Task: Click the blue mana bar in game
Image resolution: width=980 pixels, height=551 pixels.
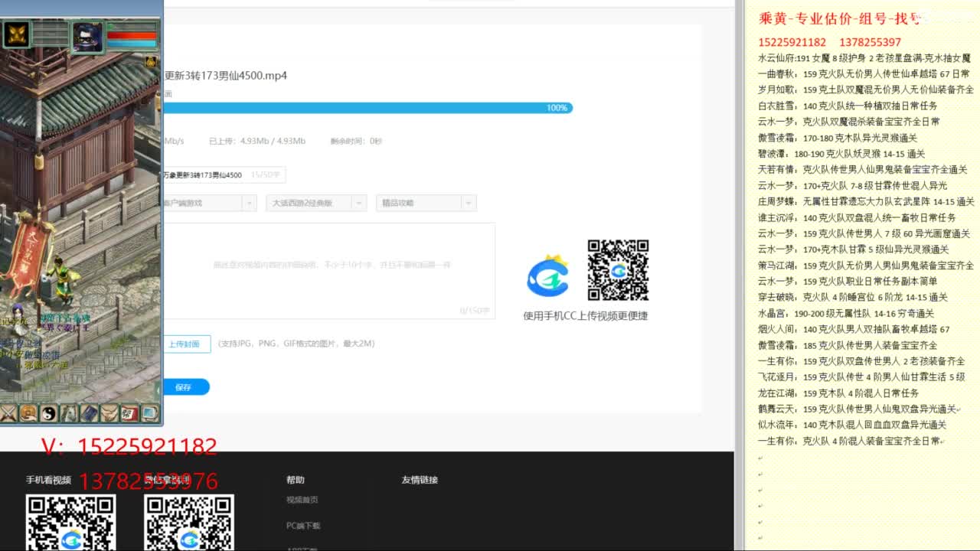Action: click(x=131, y=44)
